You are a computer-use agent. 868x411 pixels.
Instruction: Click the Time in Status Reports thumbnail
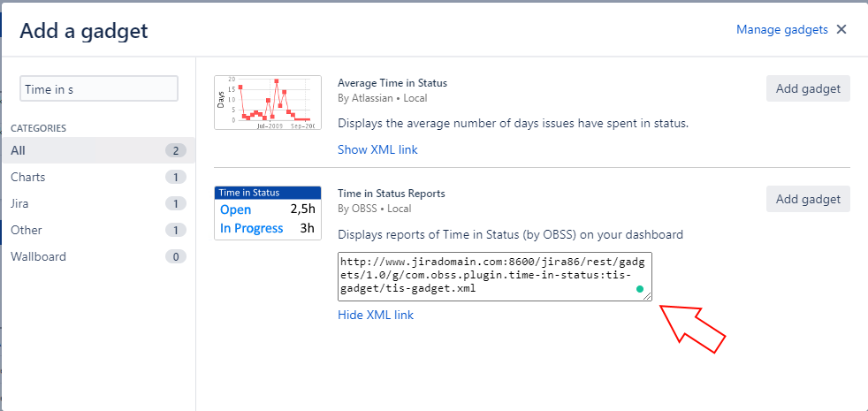point(267,212)
